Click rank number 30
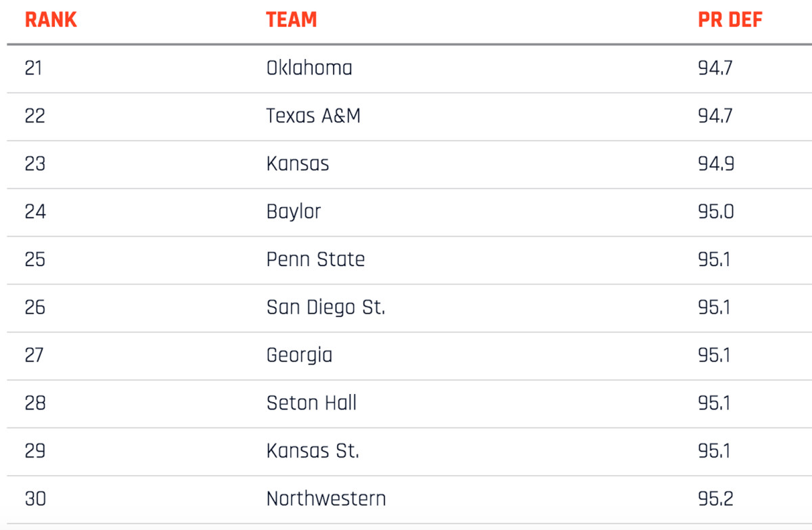 [x=35, y=499]
